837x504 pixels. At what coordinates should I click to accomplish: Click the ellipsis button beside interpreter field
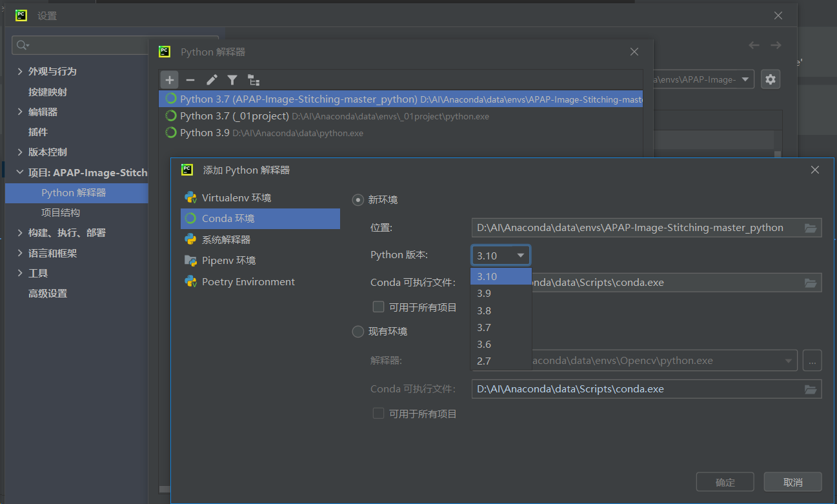pos(812,361)
